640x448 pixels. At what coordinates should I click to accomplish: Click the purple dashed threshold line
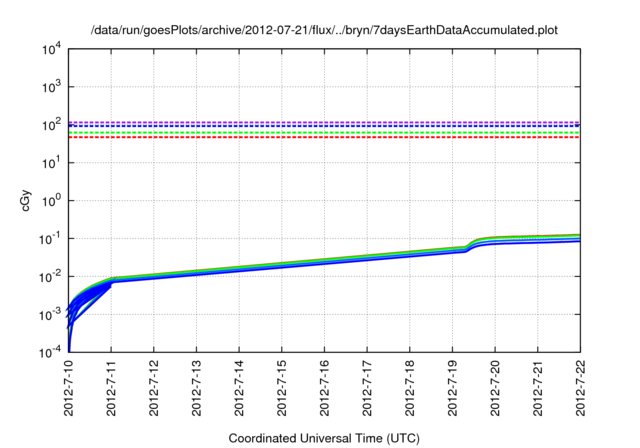tap(324, 122)
